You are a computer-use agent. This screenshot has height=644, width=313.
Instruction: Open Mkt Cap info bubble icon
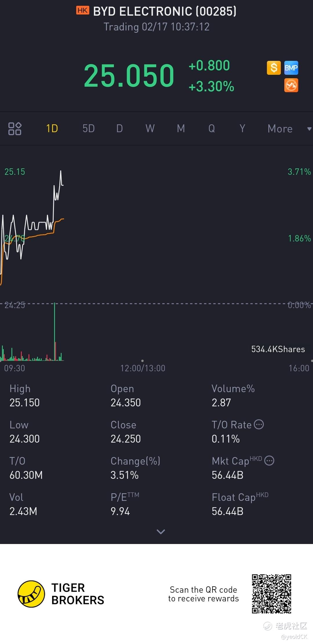tap(270, 461)
